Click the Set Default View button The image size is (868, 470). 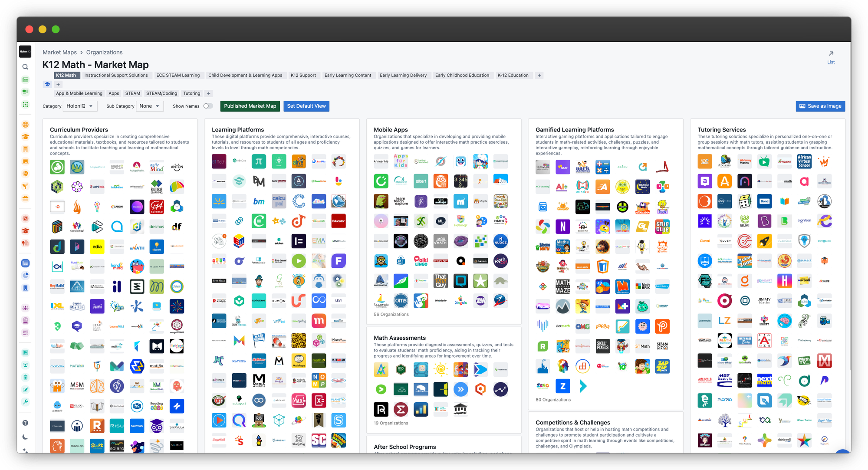click(x=306, y=106)
